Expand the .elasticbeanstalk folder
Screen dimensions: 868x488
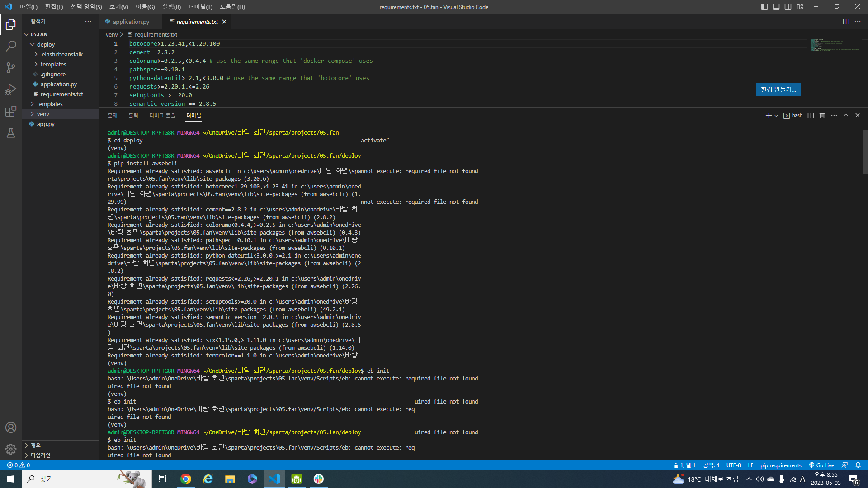(x=61, y=54)
